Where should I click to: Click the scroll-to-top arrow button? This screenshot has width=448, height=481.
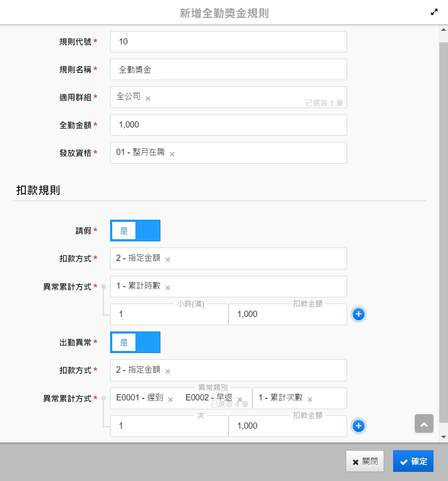point(424,424)
